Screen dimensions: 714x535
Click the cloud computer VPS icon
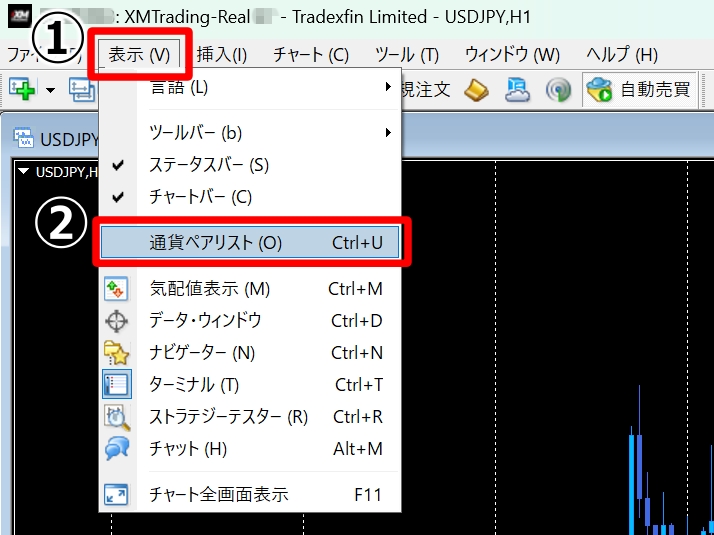(517, 90)
